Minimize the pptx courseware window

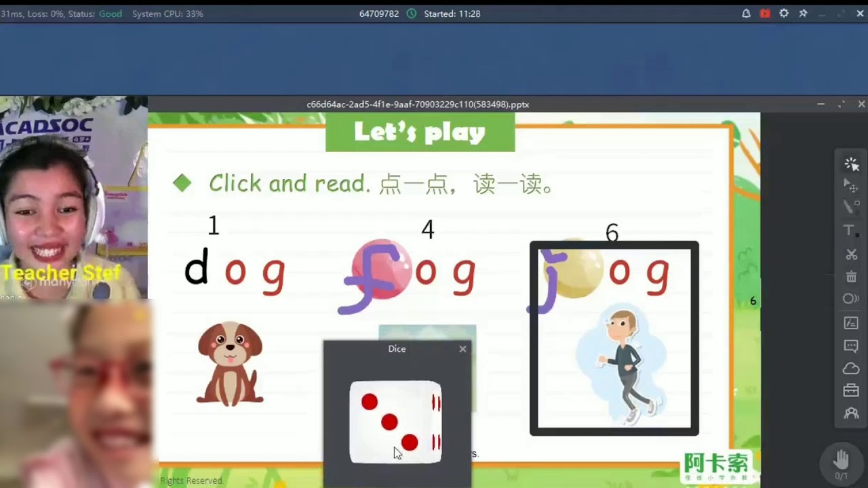pos(821,104)
